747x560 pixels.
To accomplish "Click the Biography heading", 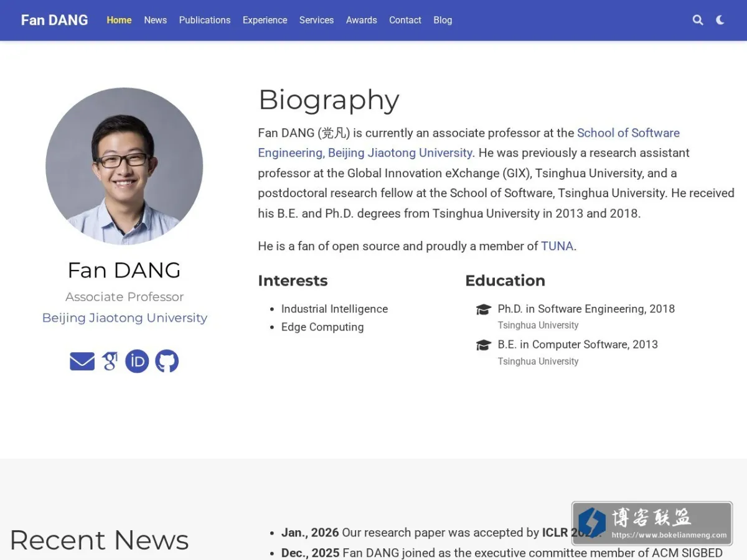I will point(329,100).
